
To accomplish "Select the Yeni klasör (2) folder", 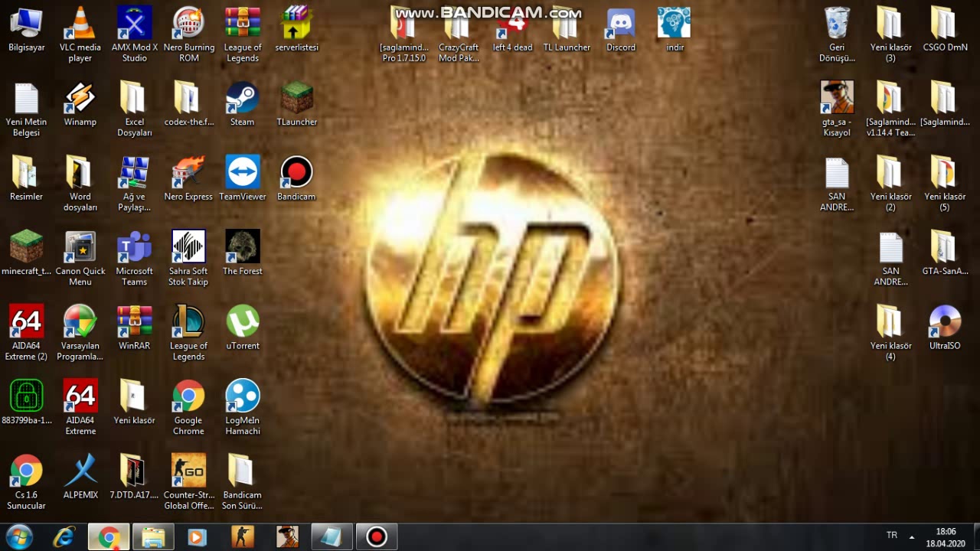I will 890,184.
